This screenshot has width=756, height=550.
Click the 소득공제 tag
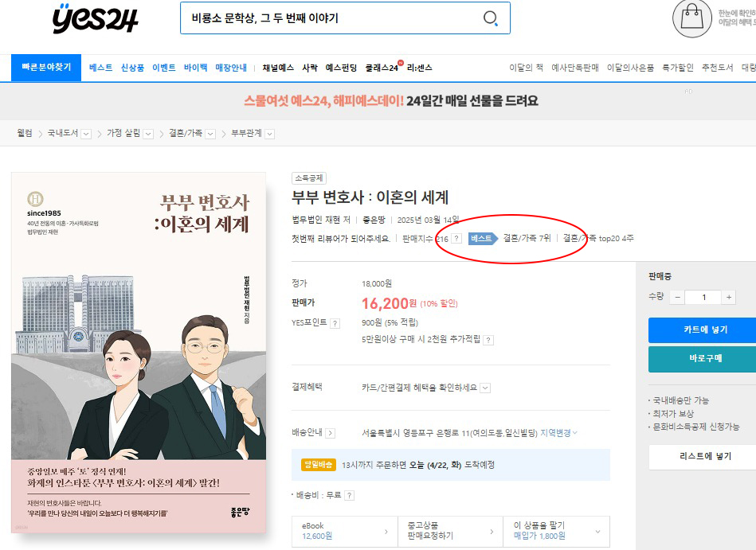pyautogui.click(x=309, y=178)
